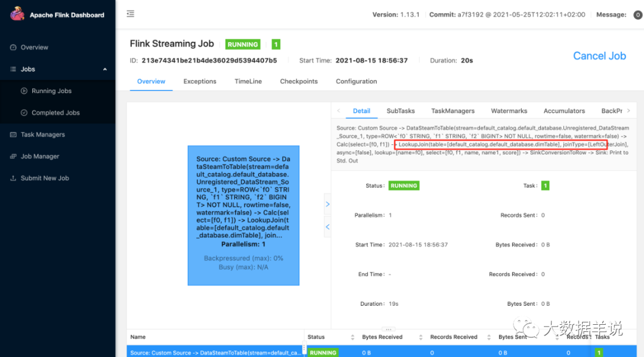Click the Running Jobs play icon

(x=24, y=91)
